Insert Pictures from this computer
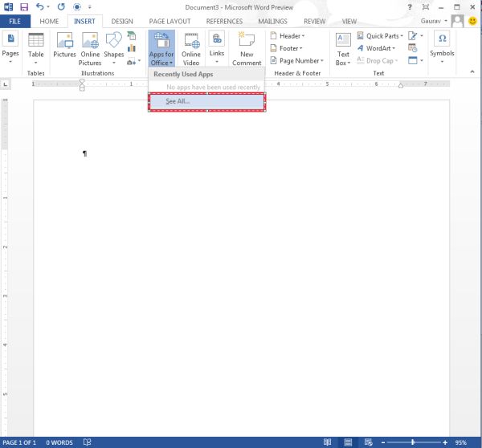Viewport: 482px width, 448px height. 64,45
